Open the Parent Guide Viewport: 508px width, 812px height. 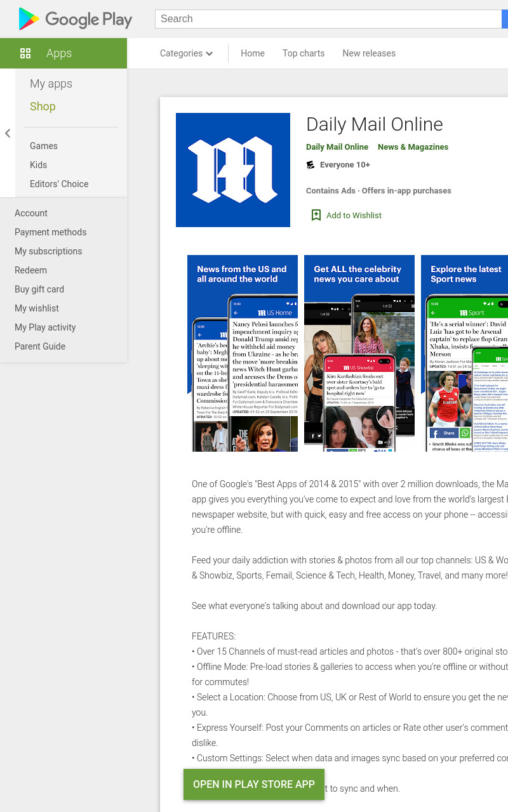pos(40,346)
